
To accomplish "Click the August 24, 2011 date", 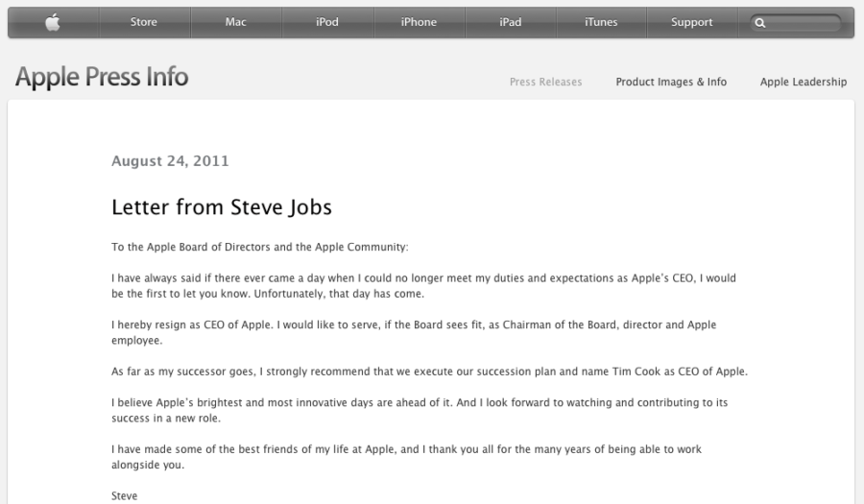I will point(170,161).
